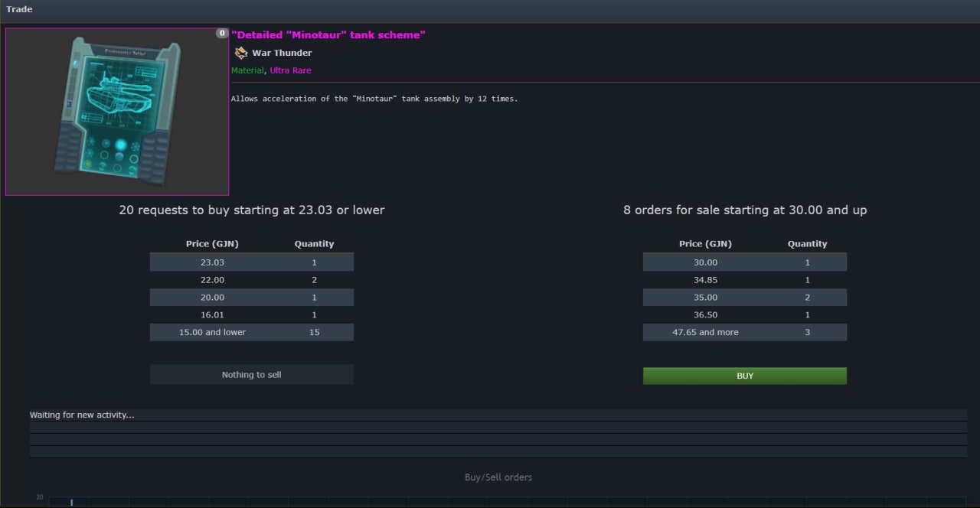Open the War Thunder game link

[282, 53]
